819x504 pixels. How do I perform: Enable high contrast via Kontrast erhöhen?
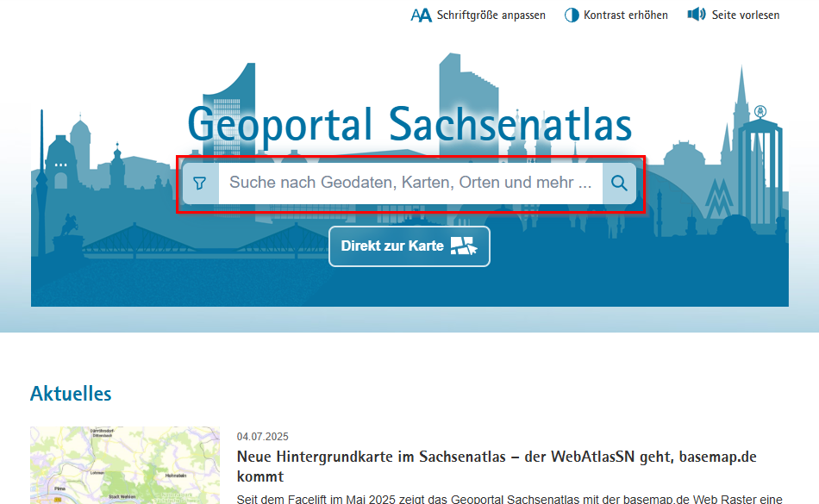(x=616, y=14)
